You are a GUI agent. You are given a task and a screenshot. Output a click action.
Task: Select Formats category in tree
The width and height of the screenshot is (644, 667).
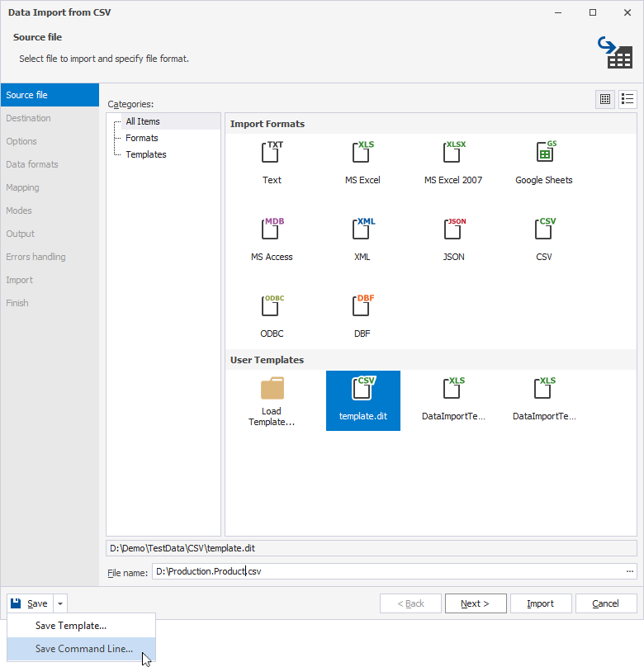(142, 138)
